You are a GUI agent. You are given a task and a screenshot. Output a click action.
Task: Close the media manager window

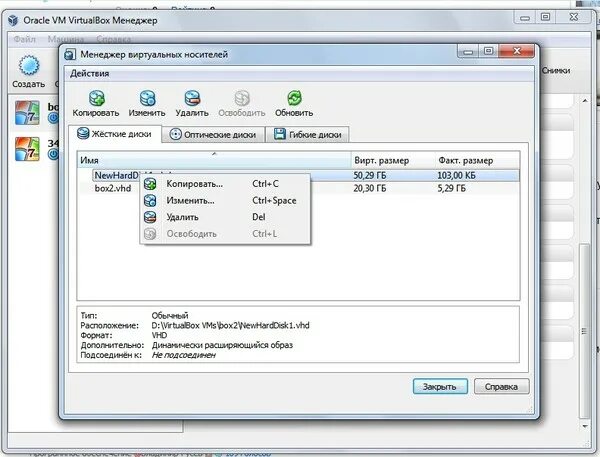point(517,51)
